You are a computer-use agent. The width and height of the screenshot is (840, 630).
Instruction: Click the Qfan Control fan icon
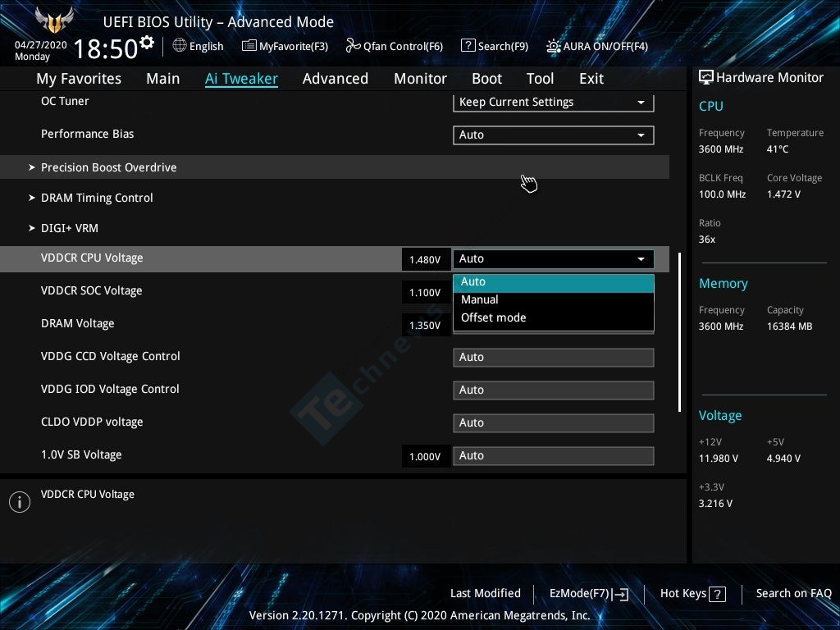353,46
